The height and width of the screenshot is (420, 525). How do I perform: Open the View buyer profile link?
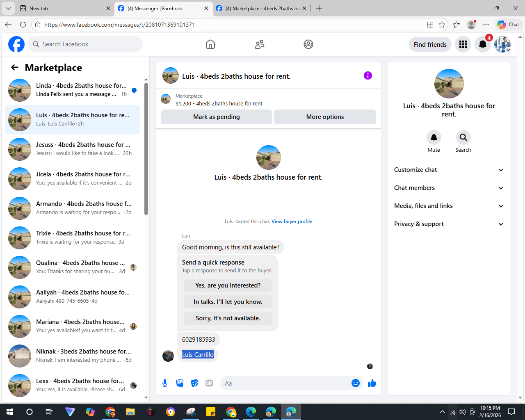292,221
